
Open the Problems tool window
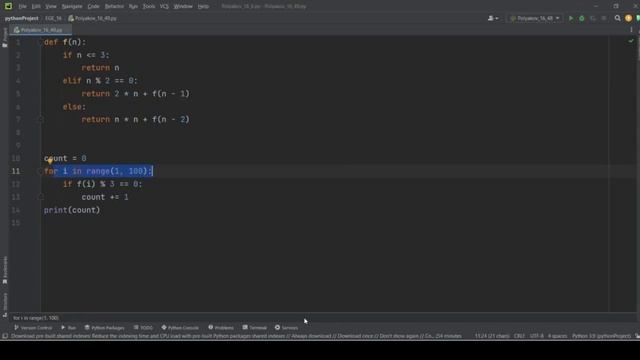pyautogui.click(x=221, y=327)
